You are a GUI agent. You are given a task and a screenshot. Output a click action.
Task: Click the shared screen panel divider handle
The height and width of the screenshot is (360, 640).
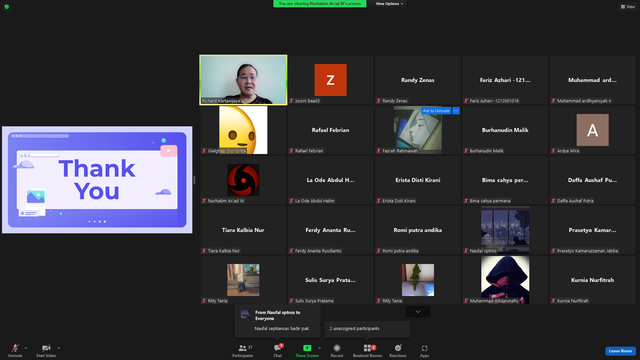click(x=194, y=180)
